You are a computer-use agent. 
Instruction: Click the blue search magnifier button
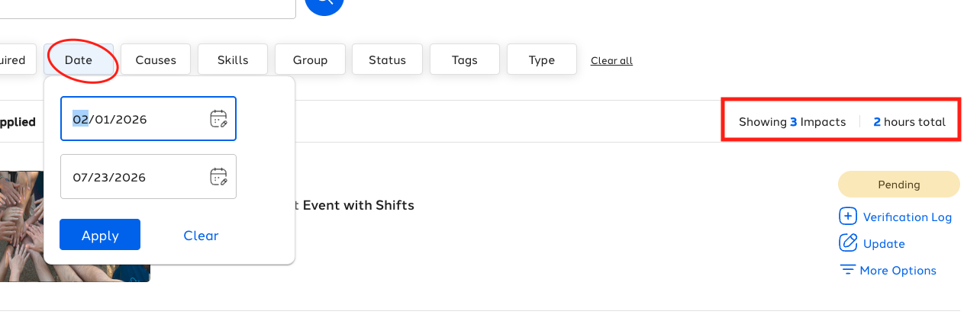click(x=324, y=4)
